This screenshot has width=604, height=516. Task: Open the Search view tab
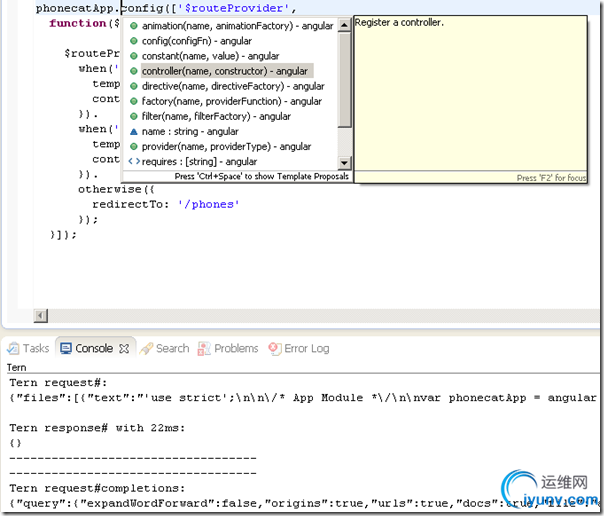coord(164,348)
